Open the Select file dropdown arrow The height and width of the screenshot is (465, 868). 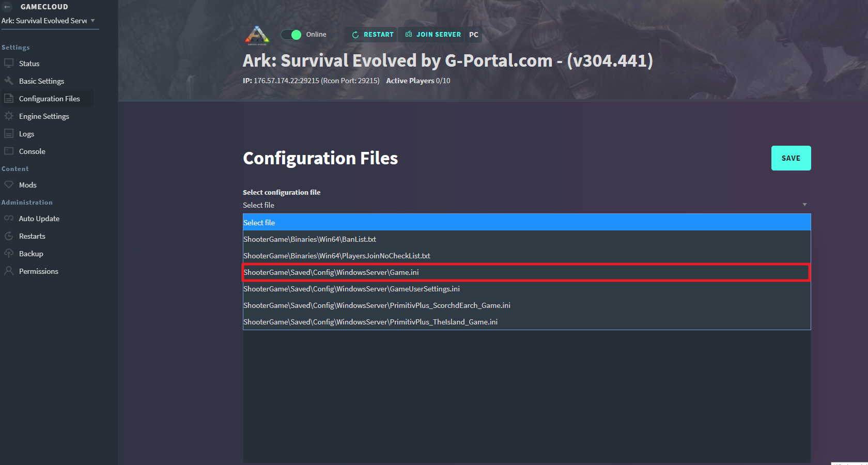click(804, 205)
